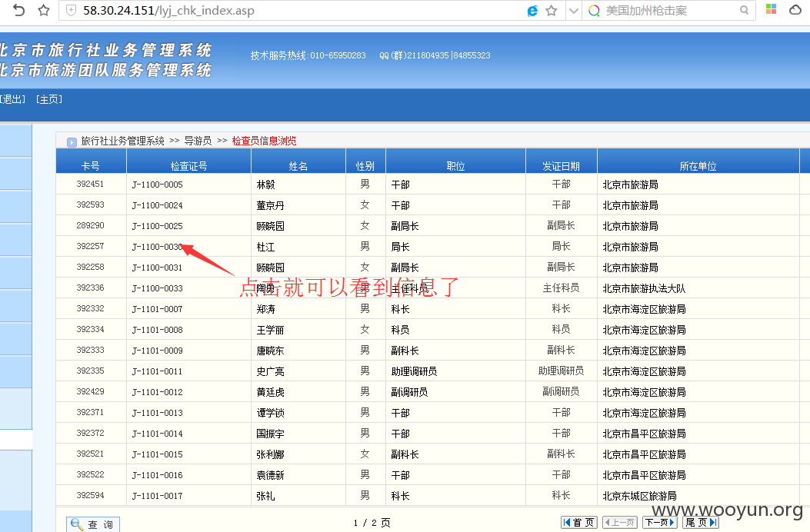Click card number 392451
Image resolution: width=810 pixels, height=532 pixels.
(91, 184)
